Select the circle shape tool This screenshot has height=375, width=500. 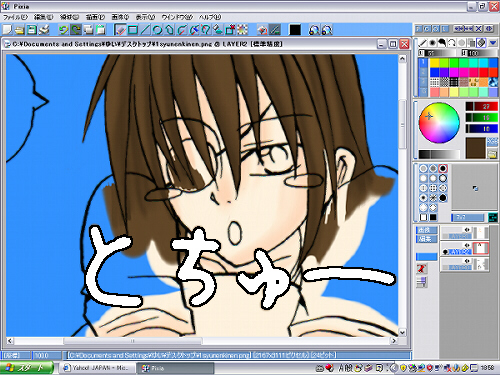157,30
